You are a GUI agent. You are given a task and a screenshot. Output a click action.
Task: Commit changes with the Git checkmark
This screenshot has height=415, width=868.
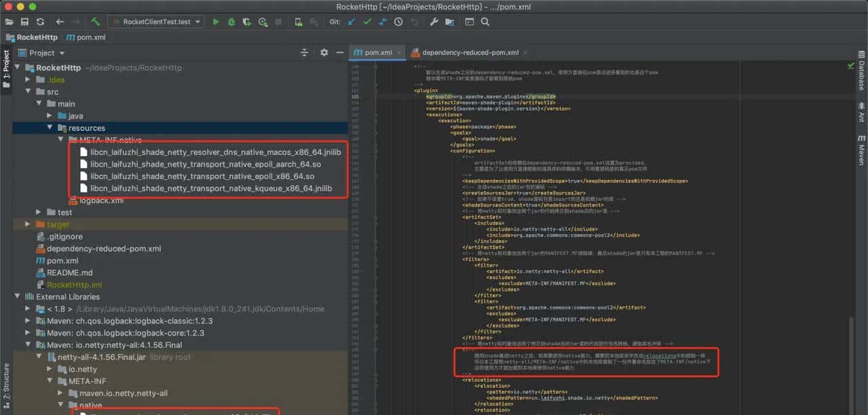pos(367,22)
